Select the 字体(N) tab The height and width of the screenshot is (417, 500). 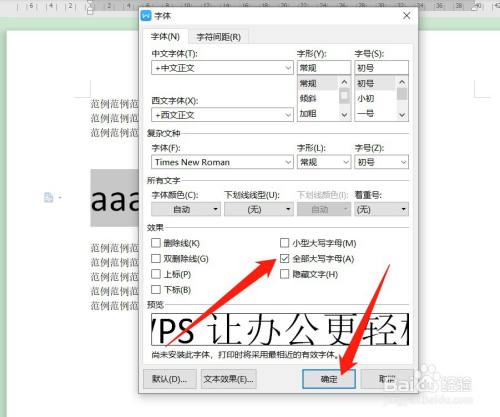165,36
